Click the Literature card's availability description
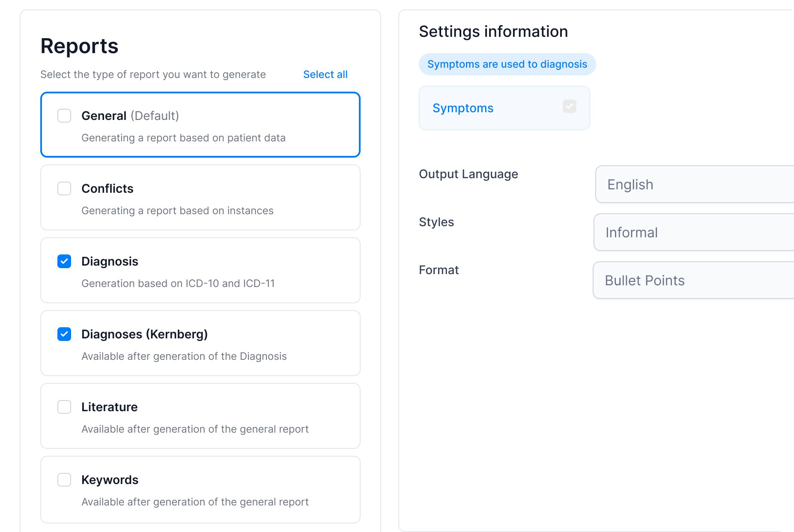The image size is (794, 532). click(x=195, y=429)
